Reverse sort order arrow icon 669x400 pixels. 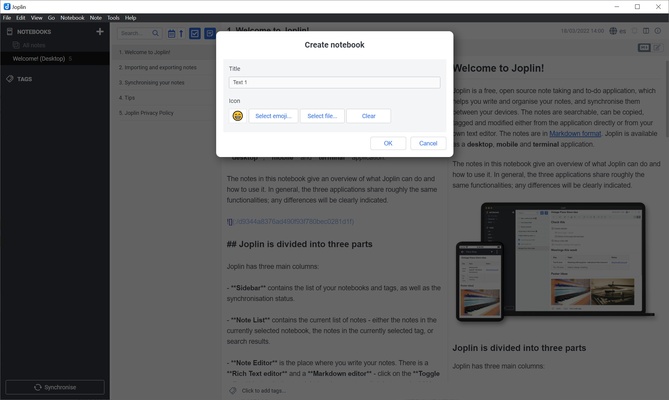coord(181,34)
